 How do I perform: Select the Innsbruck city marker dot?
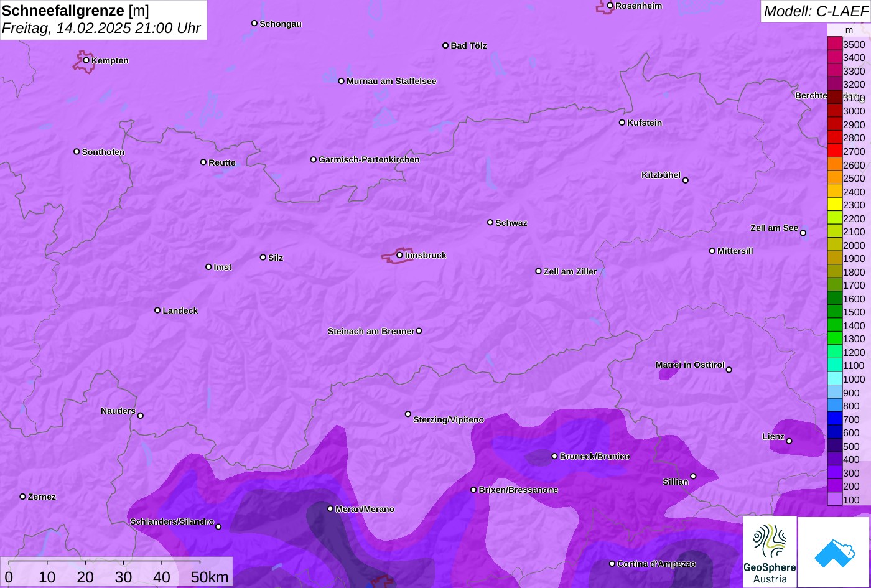click(x=399, y=254)
